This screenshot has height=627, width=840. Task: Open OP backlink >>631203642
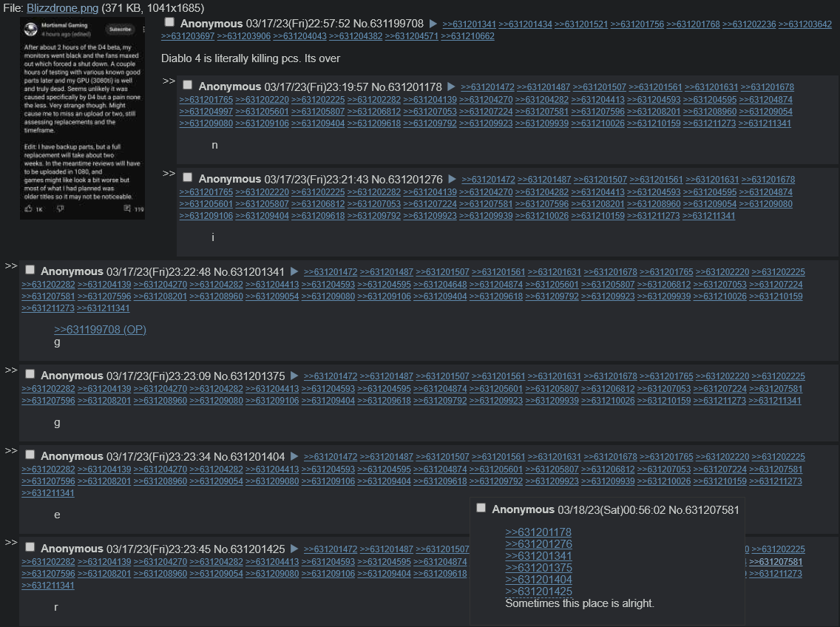click(805, 24)
